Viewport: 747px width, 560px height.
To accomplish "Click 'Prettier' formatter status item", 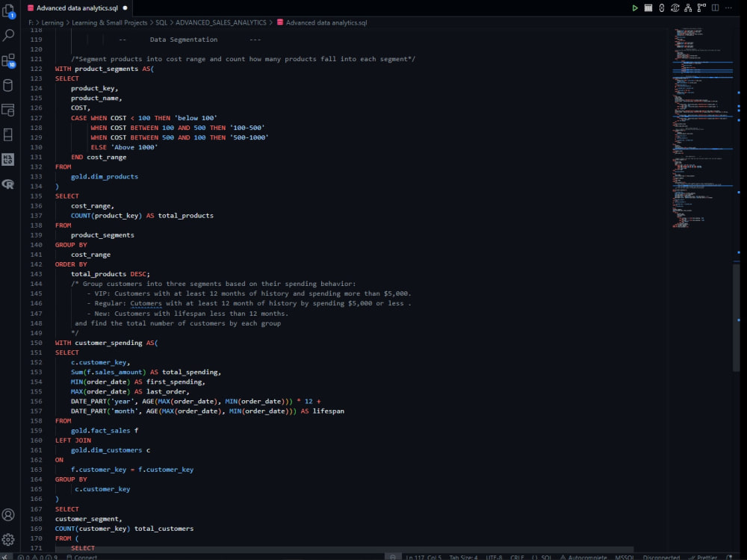I will 703,557.
